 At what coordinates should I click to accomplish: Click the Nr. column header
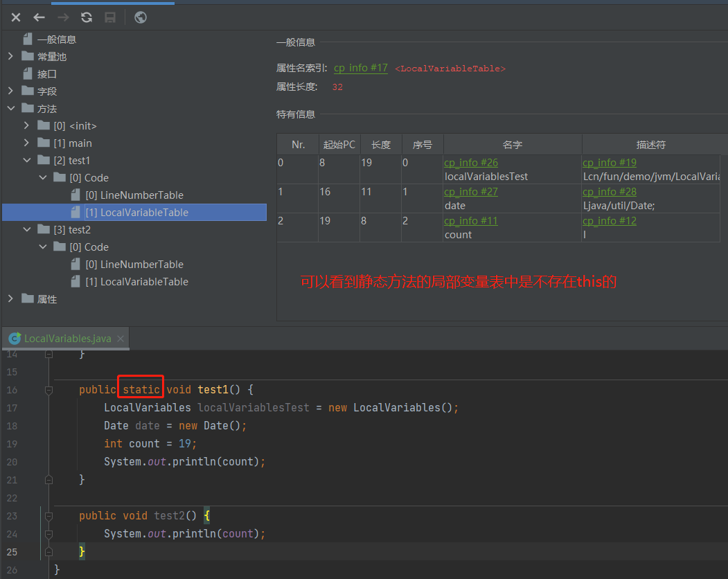coord(298,145)
